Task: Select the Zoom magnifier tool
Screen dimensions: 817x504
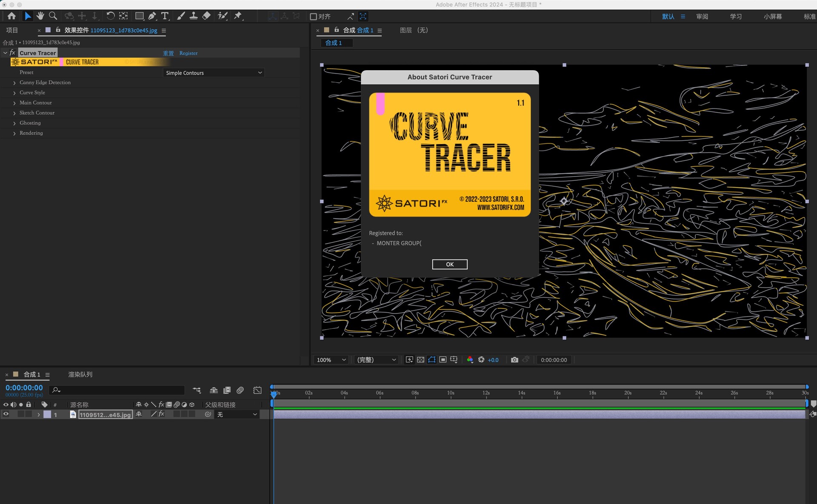Action: tap(53, 16)
